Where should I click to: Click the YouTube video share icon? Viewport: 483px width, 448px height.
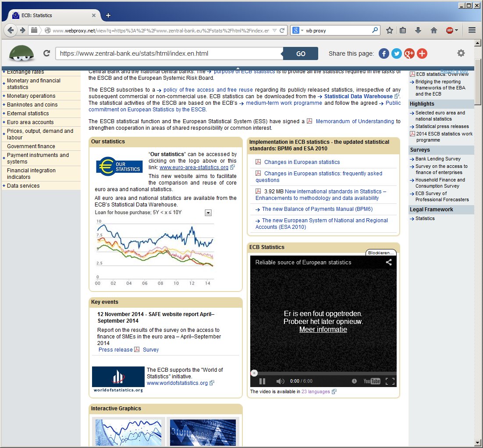(388, 262)
